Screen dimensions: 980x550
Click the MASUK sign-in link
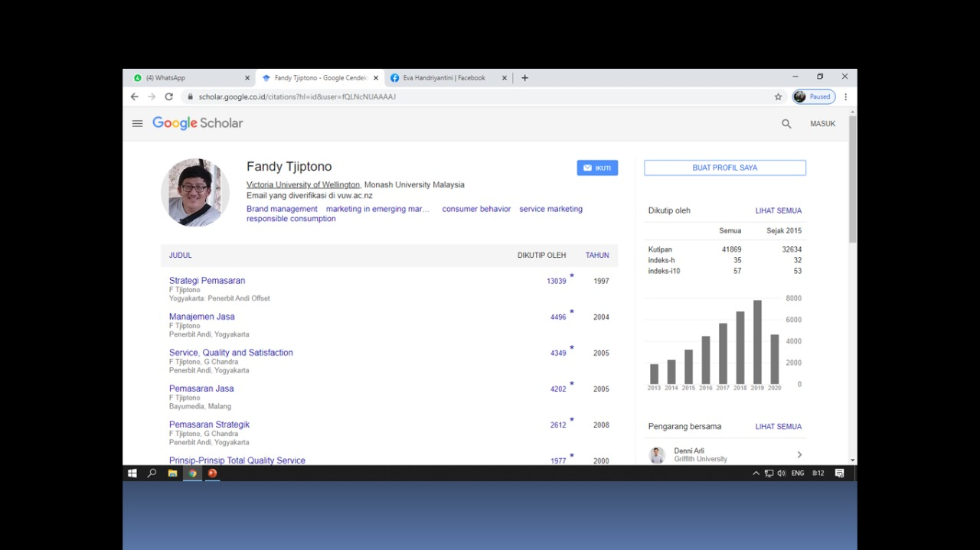pyautogui.click(x=823, y=124)
